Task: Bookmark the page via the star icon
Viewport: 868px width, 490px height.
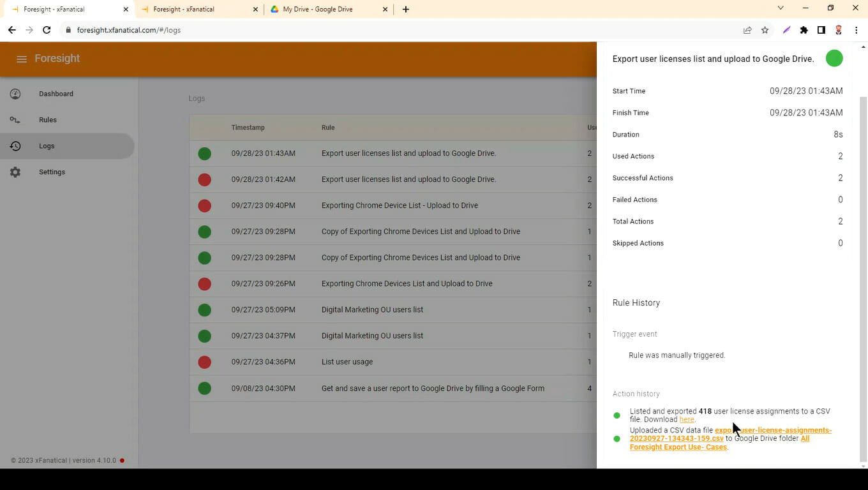Action: 765,30
